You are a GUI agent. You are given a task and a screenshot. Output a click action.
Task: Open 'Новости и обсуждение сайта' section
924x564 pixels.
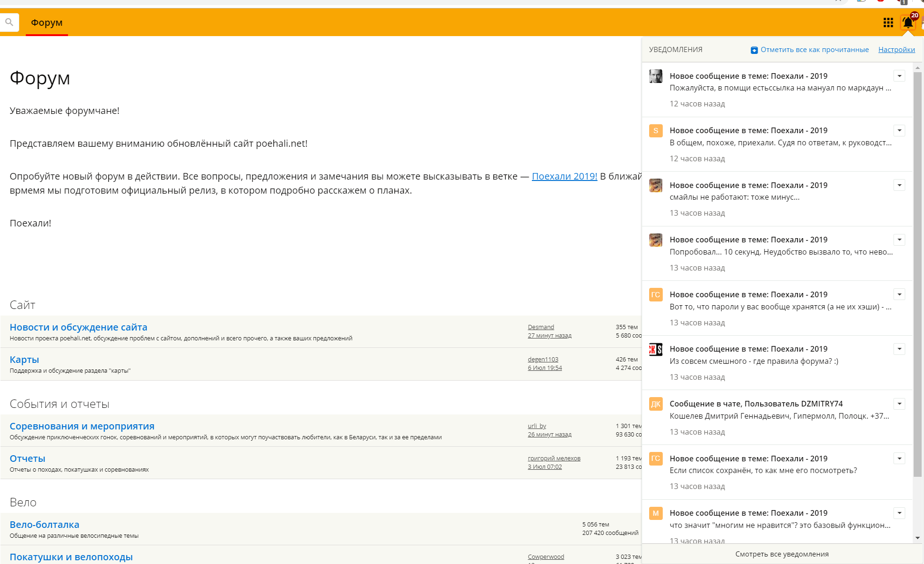(78, 327)
